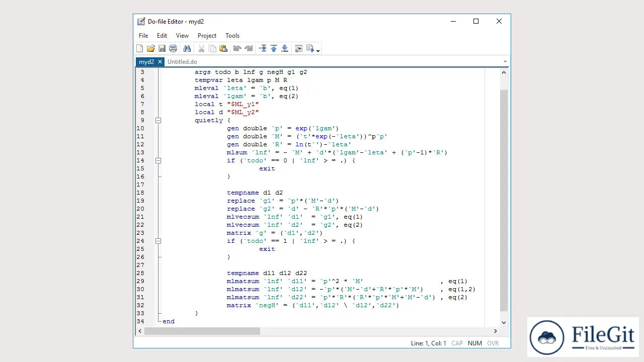This screenshot has height=362, width=644.
Task: Click line number 34 in the gutter
Action: pos(140,321)
